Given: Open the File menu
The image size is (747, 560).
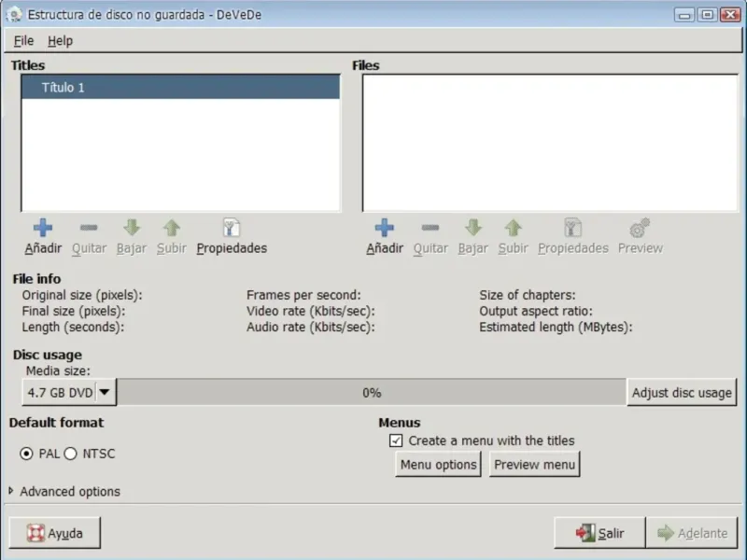Looking at the screenshot, I should coord(23,41).
